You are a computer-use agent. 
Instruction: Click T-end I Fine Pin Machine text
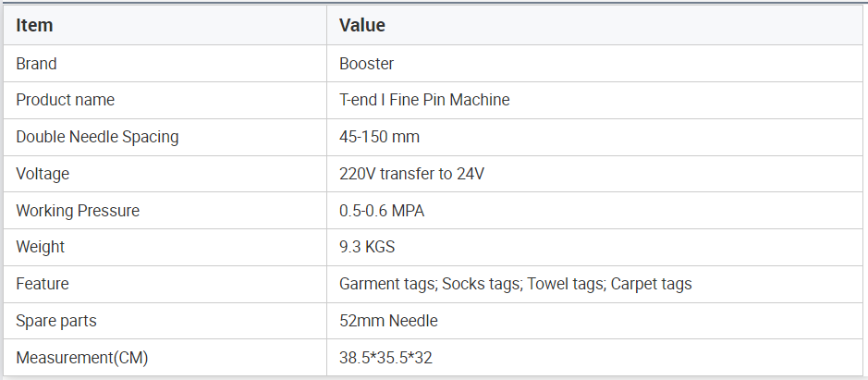pos(424,100)
